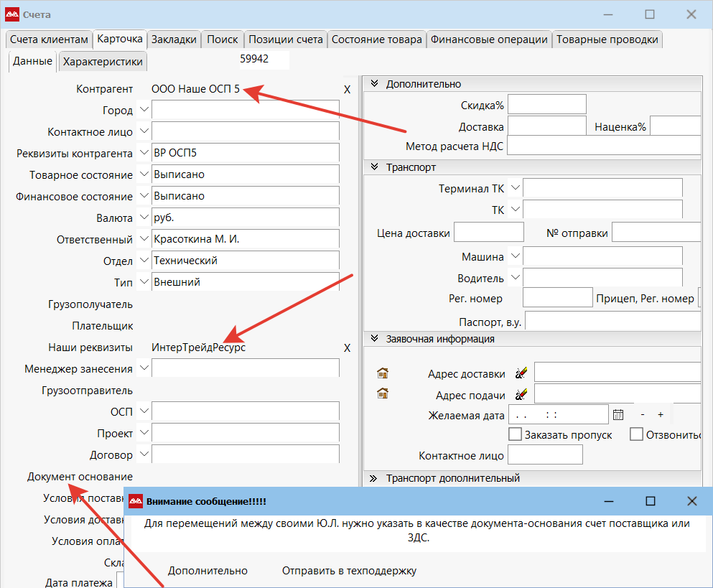Open Товарное состояние dropdown arrow
Screen dimensions: 713x588
144,174
